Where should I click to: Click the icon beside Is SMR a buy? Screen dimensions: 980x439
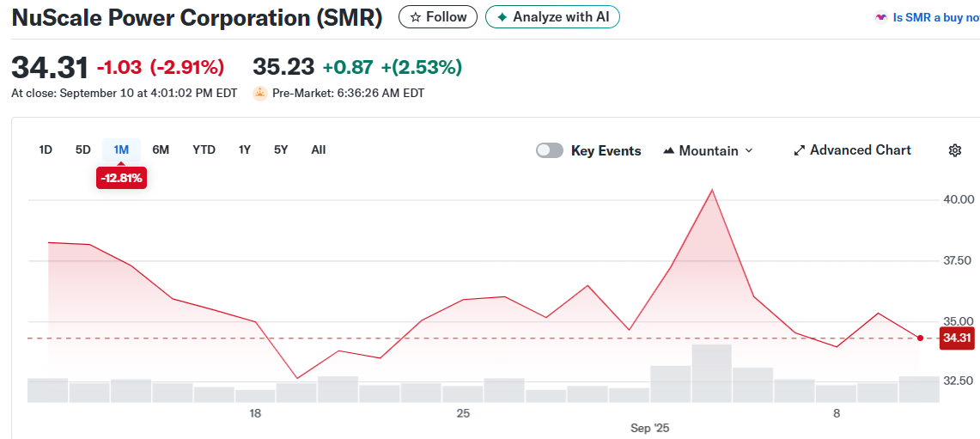tap(880, 17)
